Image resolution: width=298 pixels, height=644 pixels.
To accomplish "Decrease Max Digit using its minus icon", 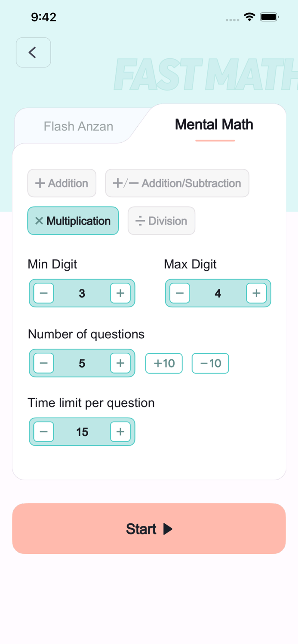I will tap(179, 293).
